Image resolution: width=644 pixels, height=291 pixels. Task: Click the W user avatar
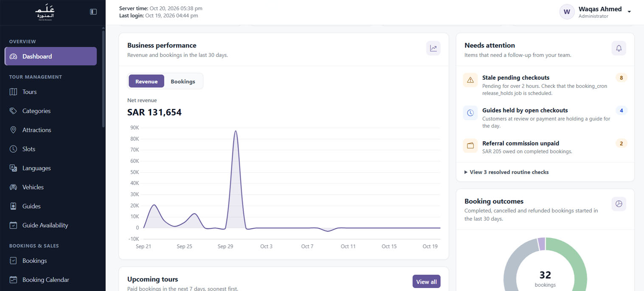pos(567,12)
